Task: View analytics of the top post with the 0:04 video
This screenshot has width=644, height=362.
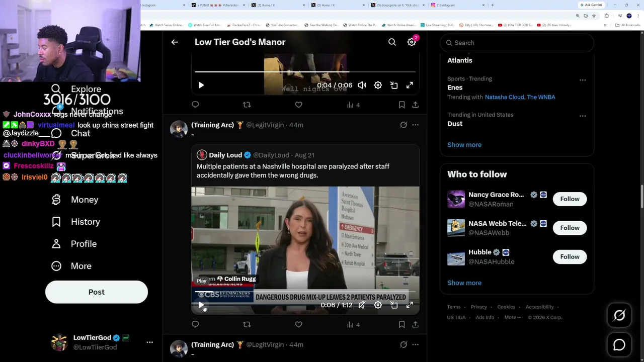Action: pos(353,105)
